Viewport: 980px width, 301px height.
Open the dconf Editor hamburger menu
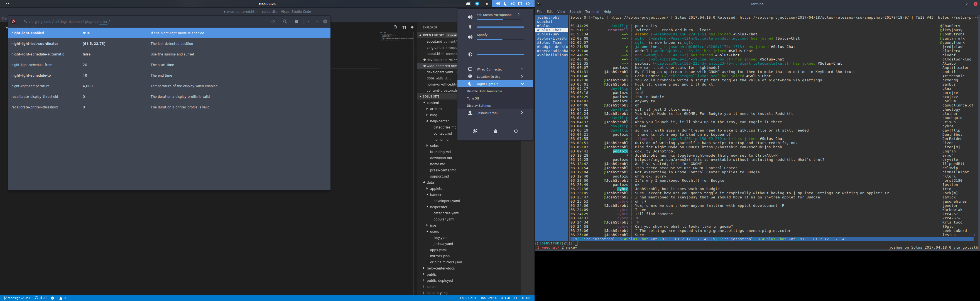(x=296, y=22)
